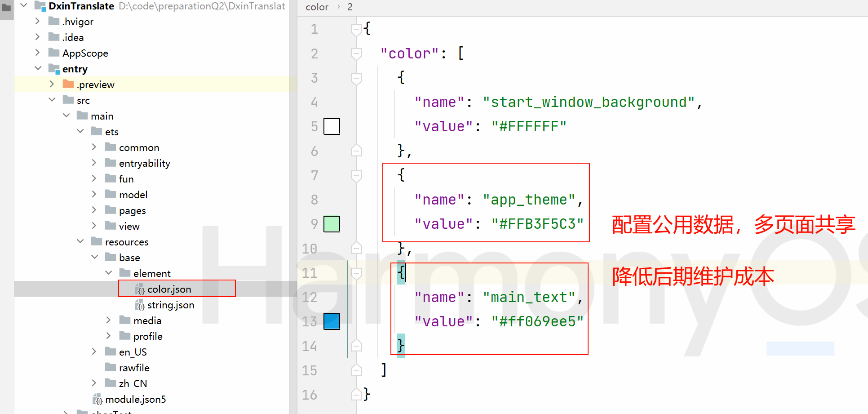Click the "#ff069ee5" value text
The width and height of the screenshot is (868, 414).
537,322
